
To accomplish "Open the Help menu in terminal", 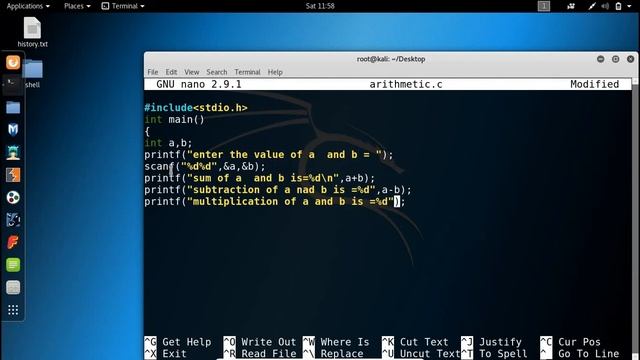I will 275,72.
